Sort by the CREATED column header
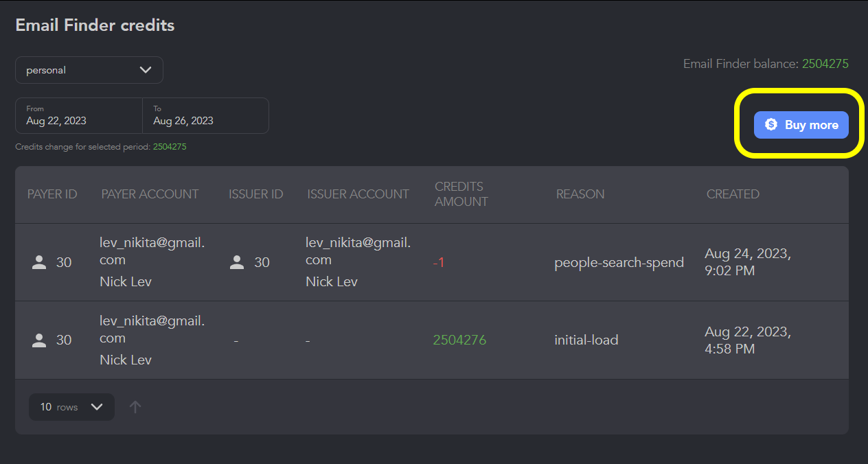 [x=733, y=194]
